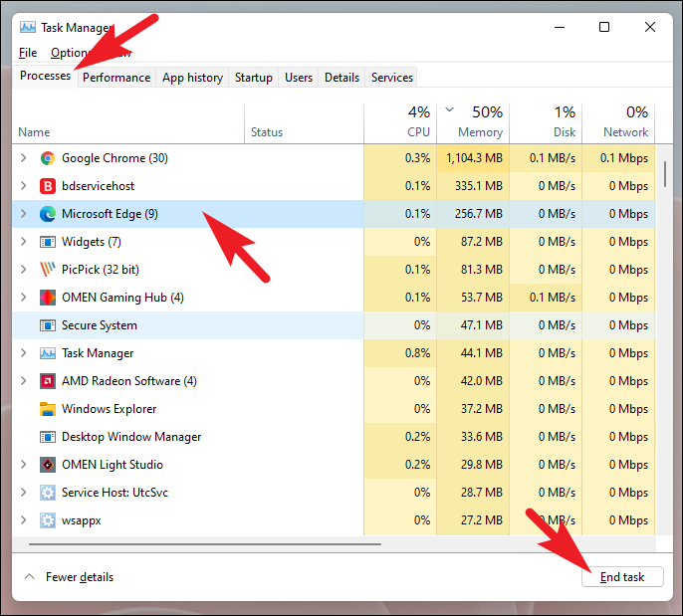The height and width of the screenshot is (616, 683).
Task: Maximize the Task Manager window
Action: pyautogui.click(x=604, y=27)
